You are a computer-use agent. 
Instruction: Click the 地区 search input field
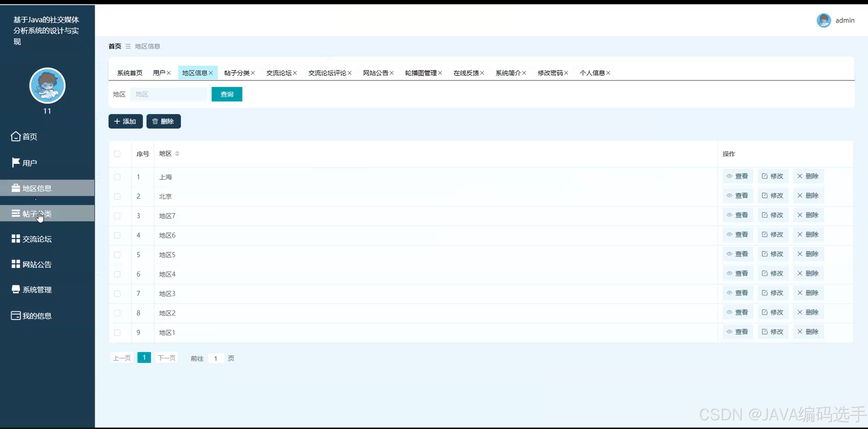168,94
